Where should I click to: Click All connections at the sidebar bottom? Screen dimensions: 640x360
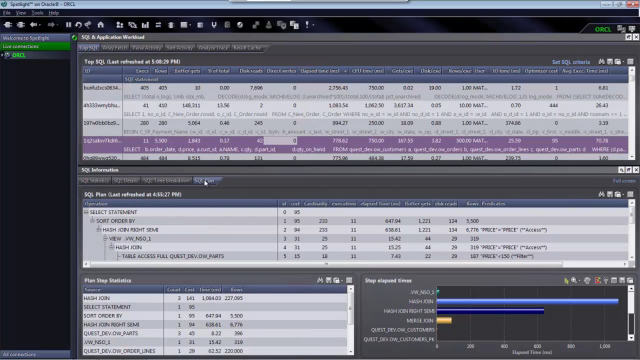35,354
